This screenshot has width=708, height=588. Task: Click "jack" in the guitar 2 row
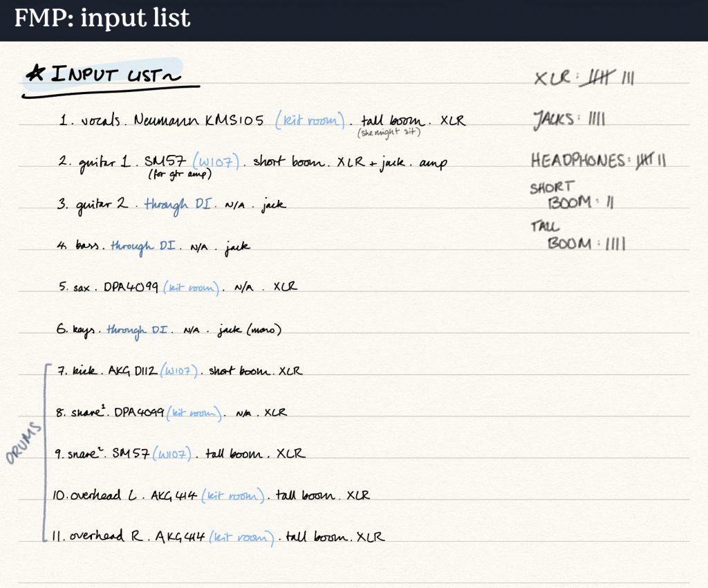(274, 205)
